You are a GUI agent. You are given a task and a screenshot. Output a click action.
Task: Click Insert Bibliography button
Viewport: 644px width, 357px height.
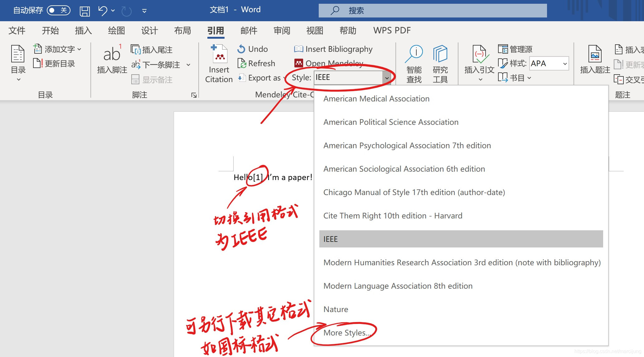pos(333,49)
